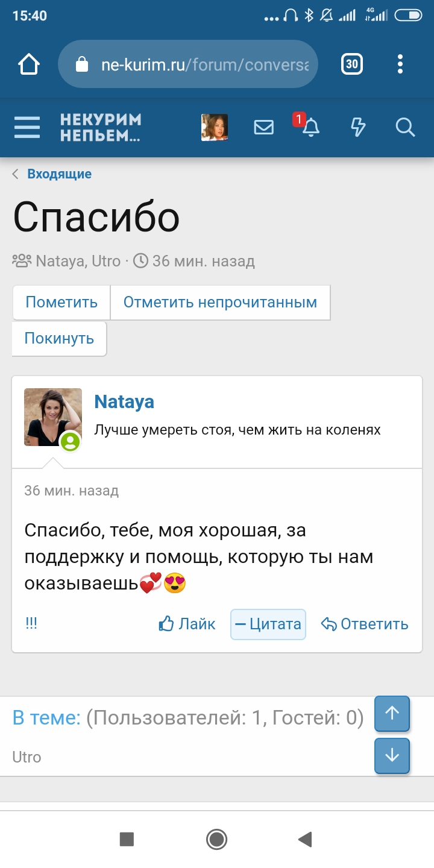Go back to Входящие inbox
Screen dimensions: 434x868
pyautogui.click(x=59, y=174)
